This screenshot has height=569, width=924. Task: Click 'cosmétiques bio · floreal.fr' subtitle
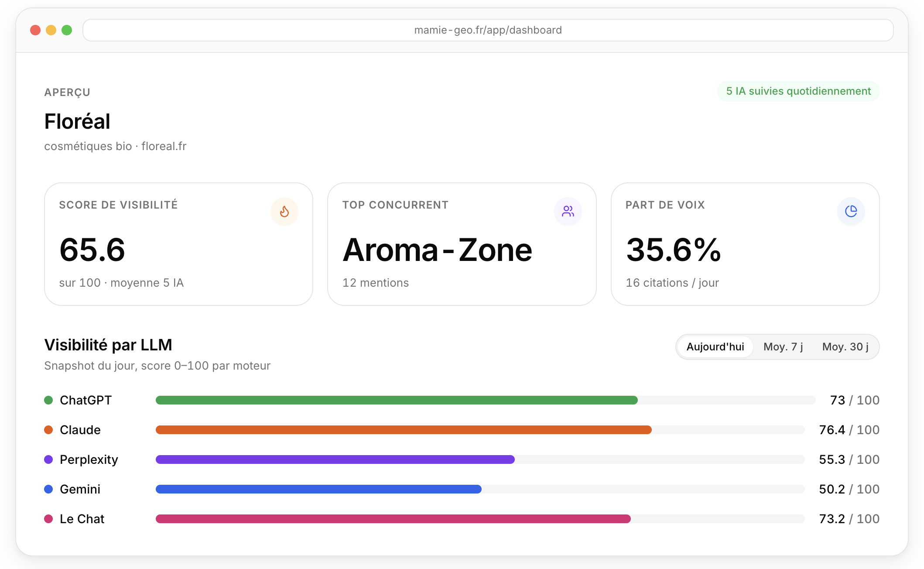[x=115, y=146]
